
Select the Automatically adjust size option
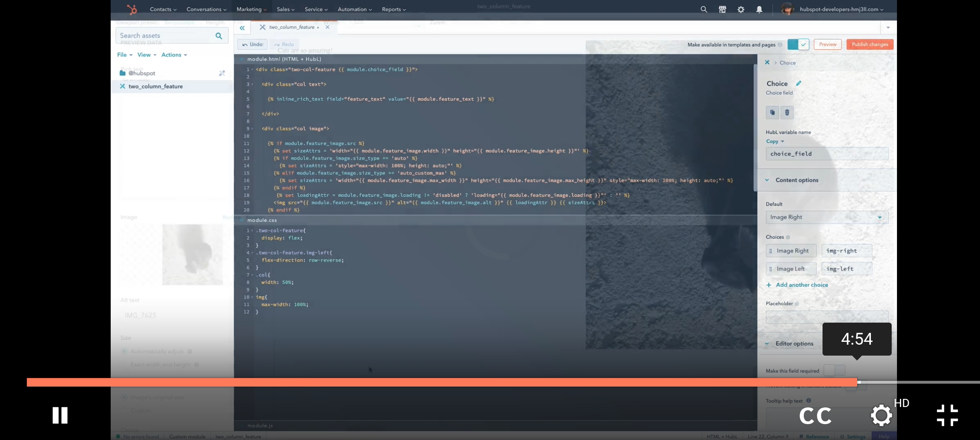(x=124, y=351)
